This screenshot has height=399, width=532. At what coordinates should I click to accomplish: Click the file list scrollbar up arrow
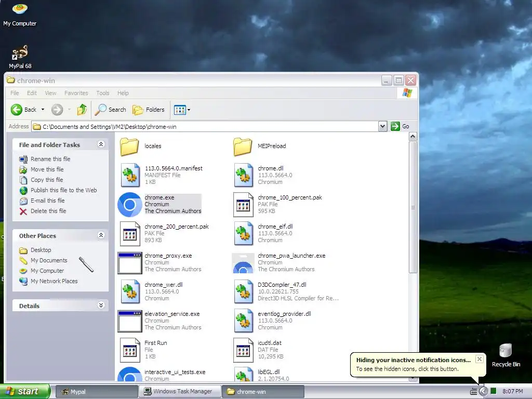[413, 137]
